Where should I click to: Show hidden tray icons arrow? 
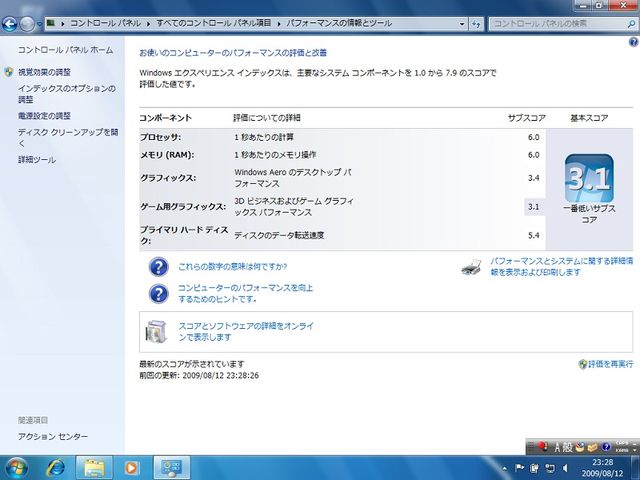point(505,468)
